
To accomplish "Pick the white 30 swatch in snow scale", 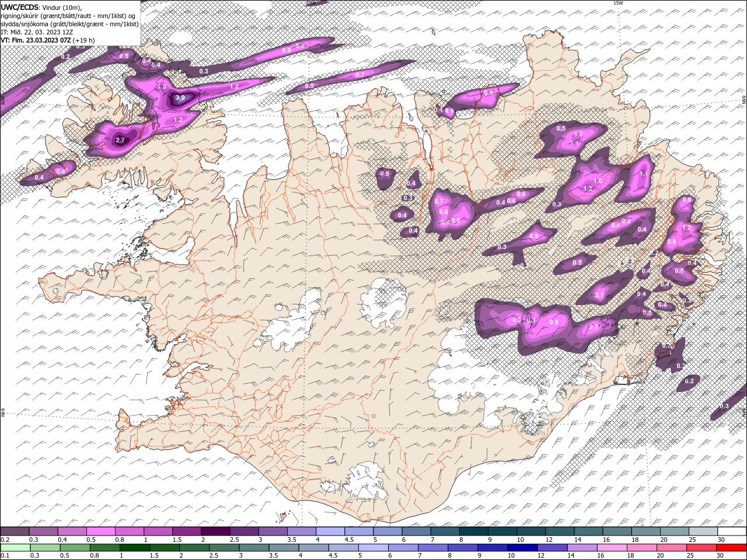I will pos(732,531).
